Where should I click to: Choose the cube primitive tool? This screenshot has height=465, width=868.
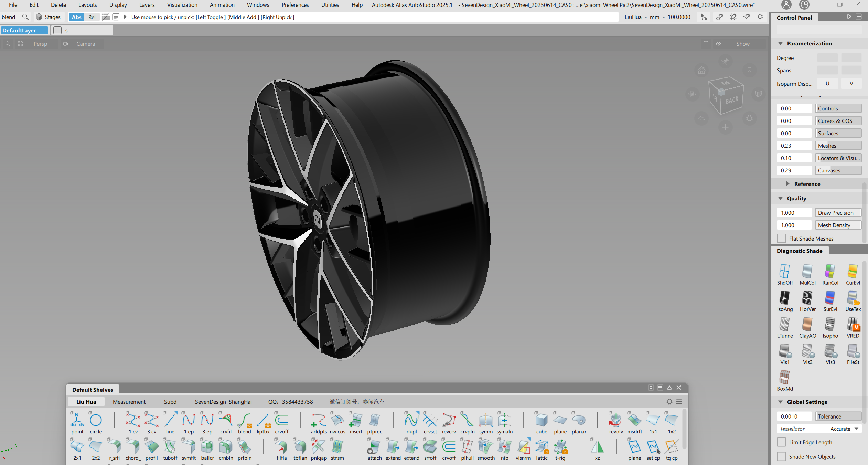click(x=542, y=421)
